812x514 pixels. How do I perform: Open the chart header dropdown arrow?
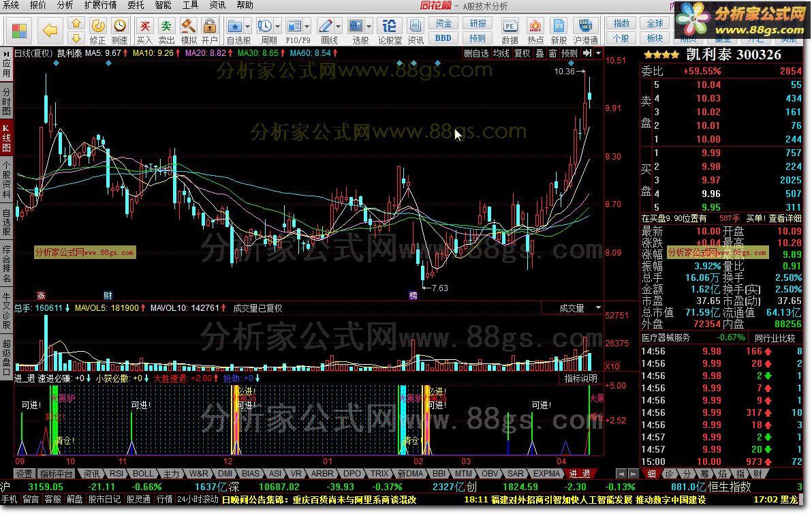[x=598, y=53]
